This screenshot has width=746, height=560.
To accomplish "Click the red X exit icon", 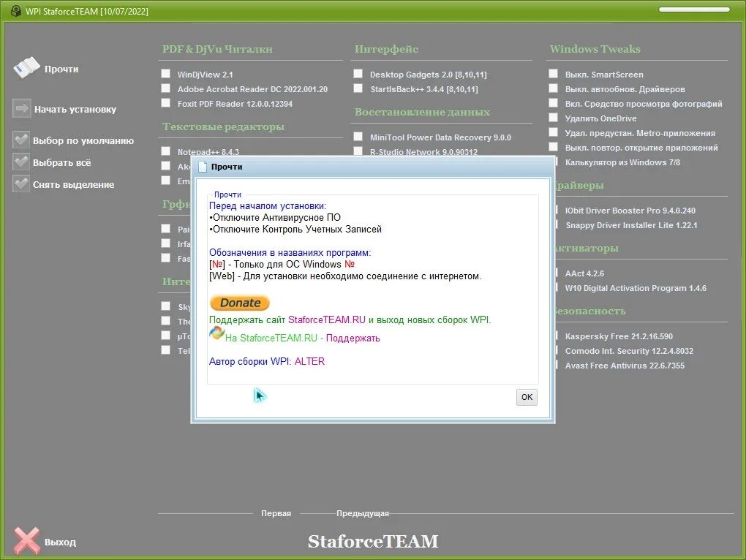I will (26, 540).
